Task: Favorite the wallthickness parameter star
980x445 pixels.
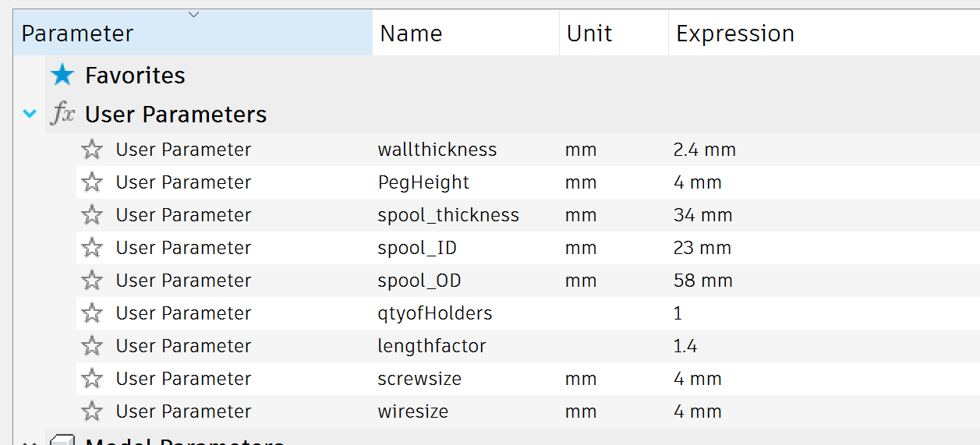Action: [x=92, y=150]
